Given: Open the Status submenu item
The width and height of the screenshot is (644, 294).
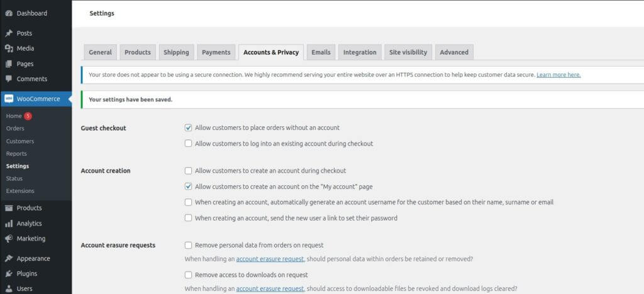Looking at the screenshot, I should tap(14, 178).
